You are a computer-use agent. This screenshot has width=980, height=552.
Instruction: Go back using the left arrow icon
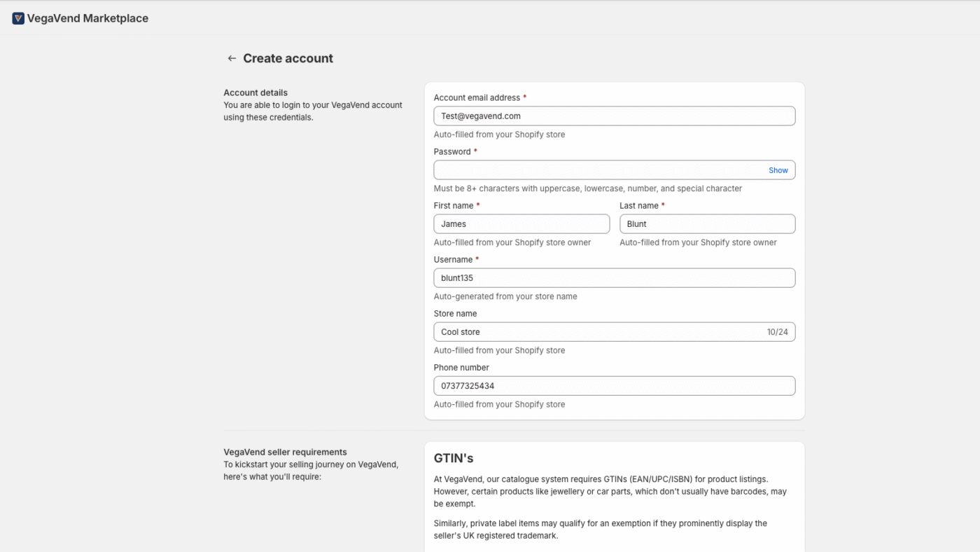(232, 58)
